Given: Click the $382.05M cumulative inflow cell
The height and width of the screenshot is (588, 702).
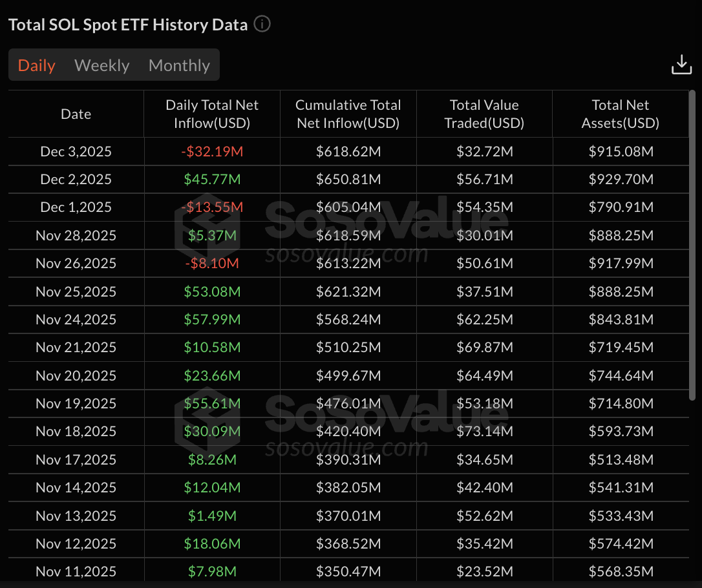Looking at the screenshot, I should click(x=348, y=487).
